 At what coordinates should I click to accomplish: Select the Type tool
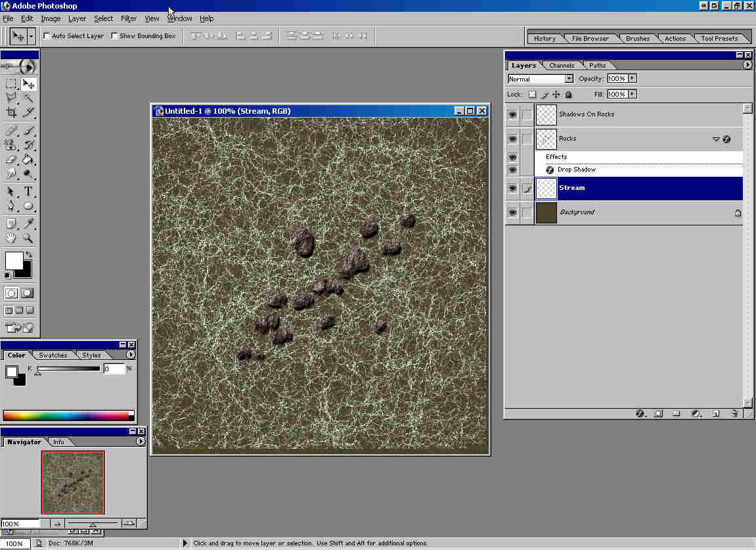(29, 192)
